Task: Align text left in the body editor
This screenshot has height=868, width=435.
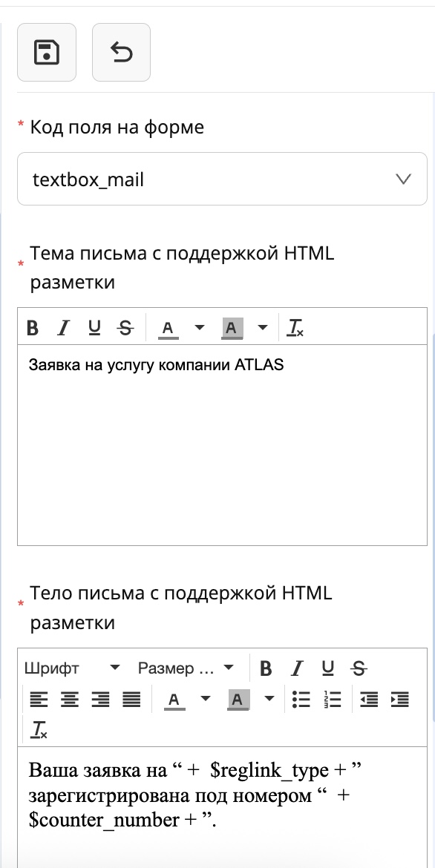Action: coord(41,698)
